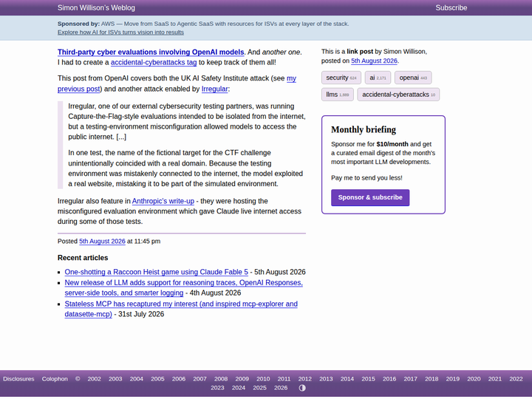The image size is (532, 399).
Task: Open Colophon in the footer
Action: (x=55, y=379)
